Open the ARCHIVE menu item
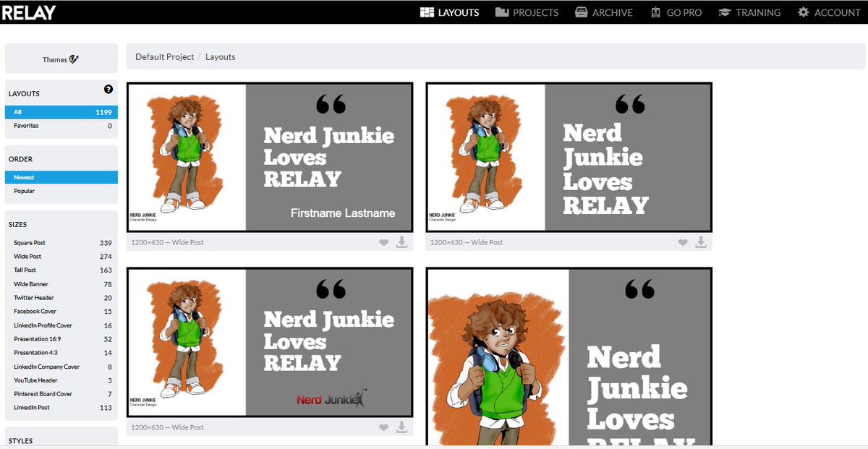868x449 pixels. 603,12
